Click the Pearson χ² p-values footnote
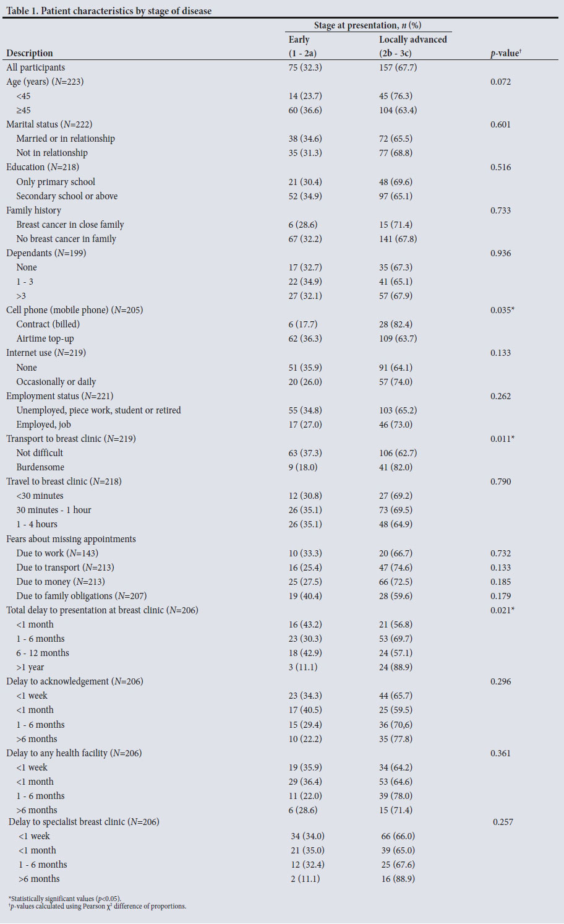This screenshot has height=924, width=564. click(97, 907)
